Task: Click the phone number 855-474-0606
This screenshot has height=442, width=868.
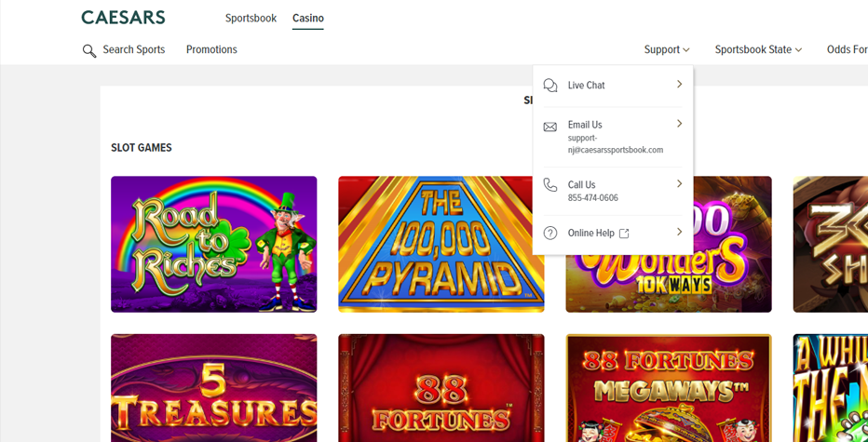Action: tap(593, 197)
